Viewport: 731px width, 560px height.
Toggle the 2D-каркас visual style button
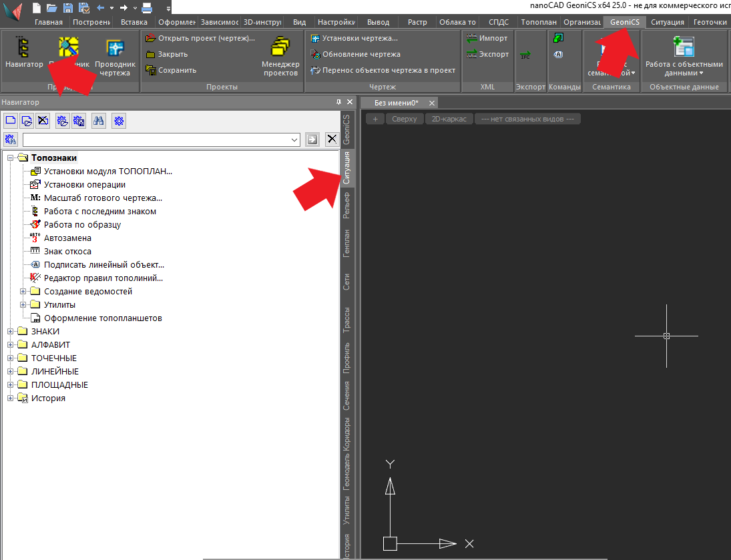coord(449,119)
